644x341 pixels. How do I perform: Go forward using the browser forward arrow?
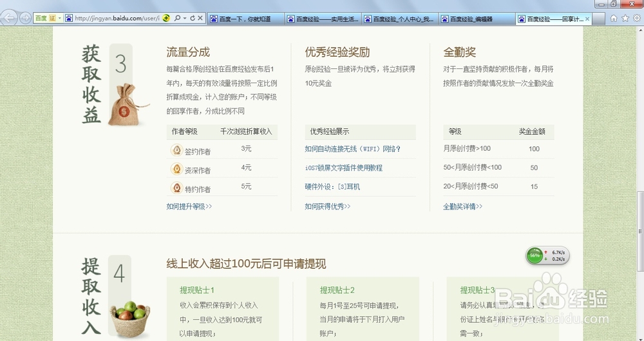25,18
